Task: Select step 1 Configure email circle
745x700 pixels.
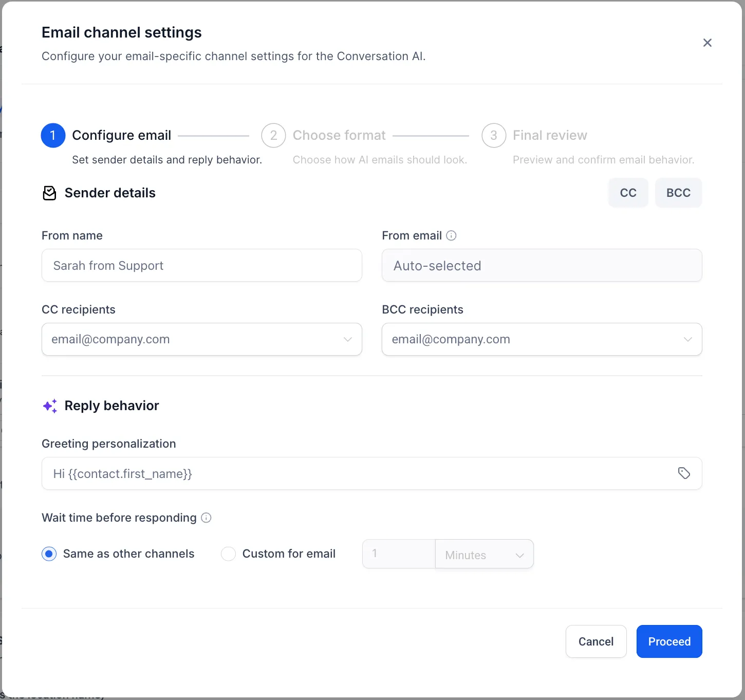Action: (x=53, y=135)
